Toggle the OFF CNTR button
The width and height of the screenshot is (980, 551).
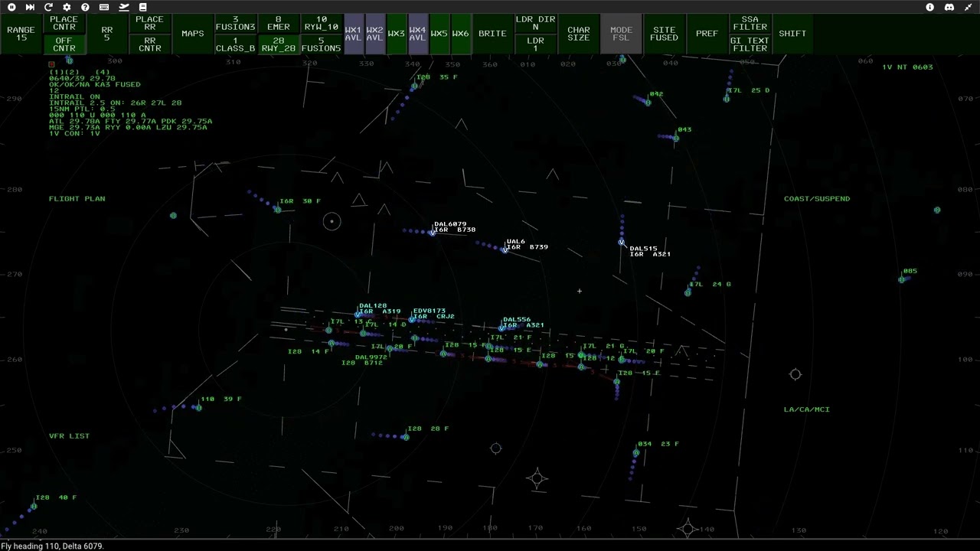tap(64, 44)
